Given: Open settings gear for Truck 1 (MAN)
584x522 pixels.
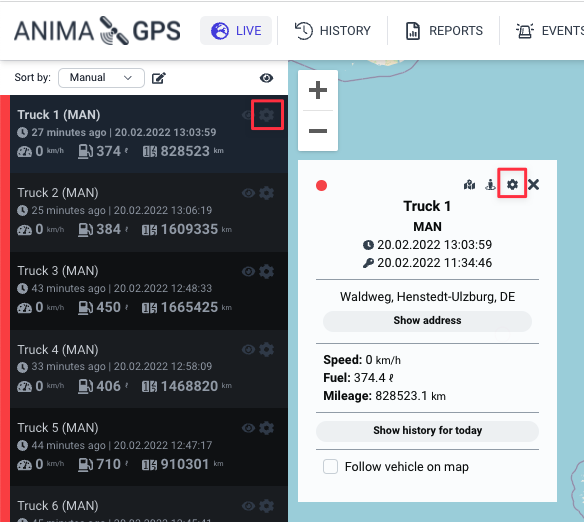Looking at the screenshot, I should coord(267,115).
